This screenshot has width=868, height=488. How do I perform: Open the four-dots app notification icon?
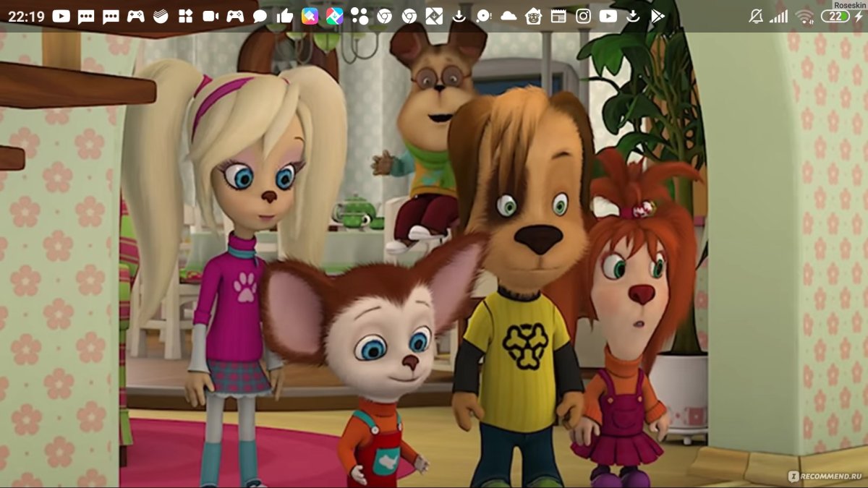359,16
